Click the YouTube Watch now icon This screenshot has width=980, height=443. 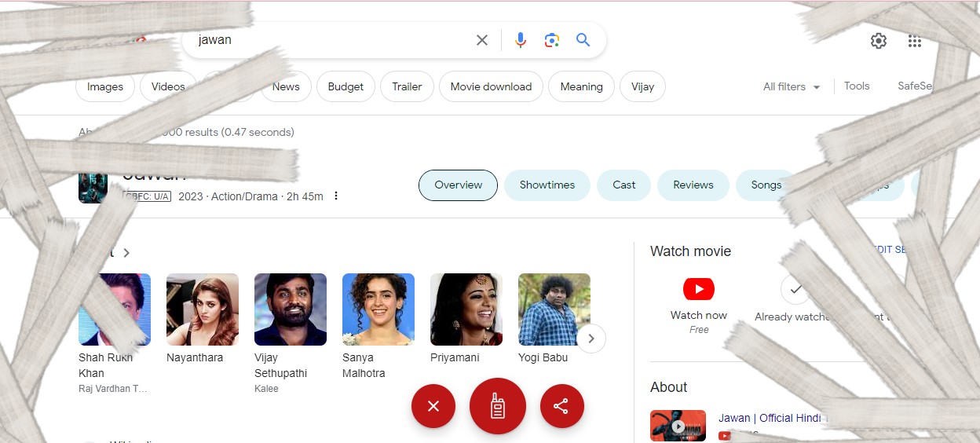699,289
